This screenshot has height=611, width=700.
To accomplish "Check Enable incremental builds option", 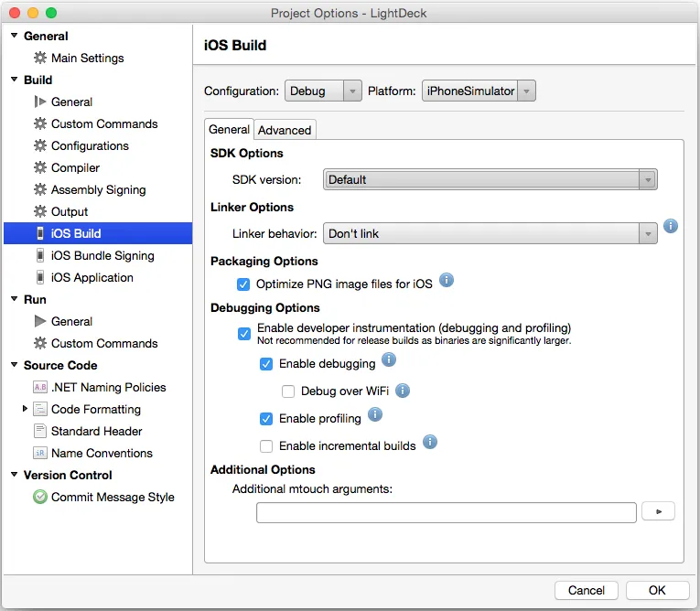I will (266, 446).
